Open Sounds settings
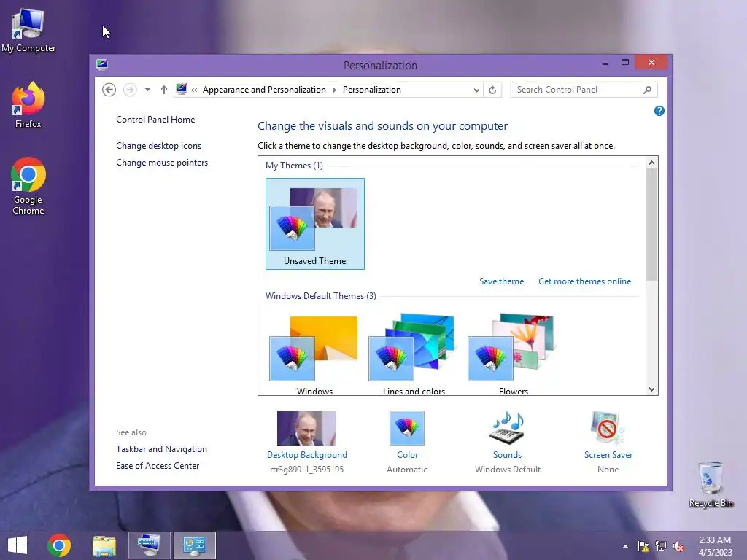The height and width of the screenshot is (560, 747). 508,442
